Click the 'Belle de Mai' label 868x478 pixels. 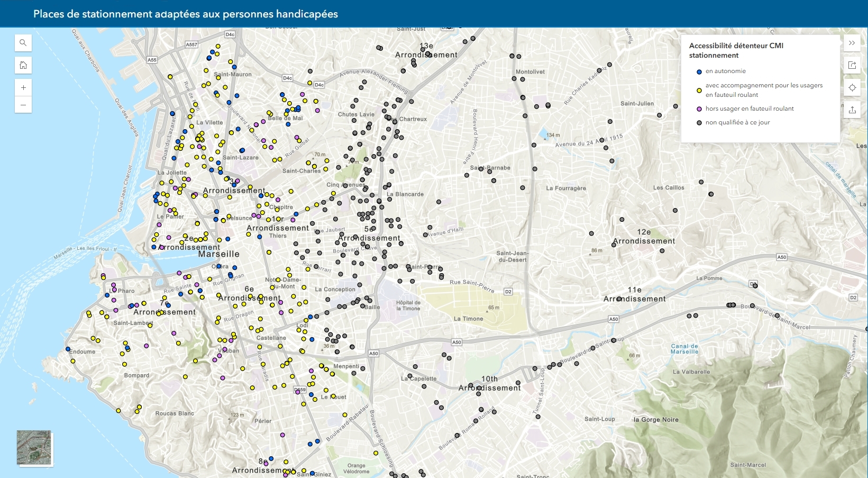click(285, 119)
